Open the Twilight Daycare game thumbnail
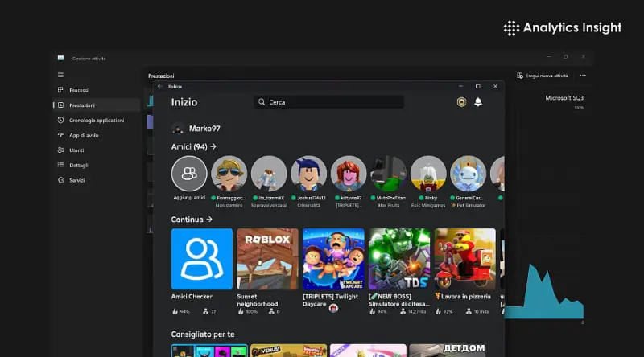This screenshot has width=644, height=357. [333, 259]
